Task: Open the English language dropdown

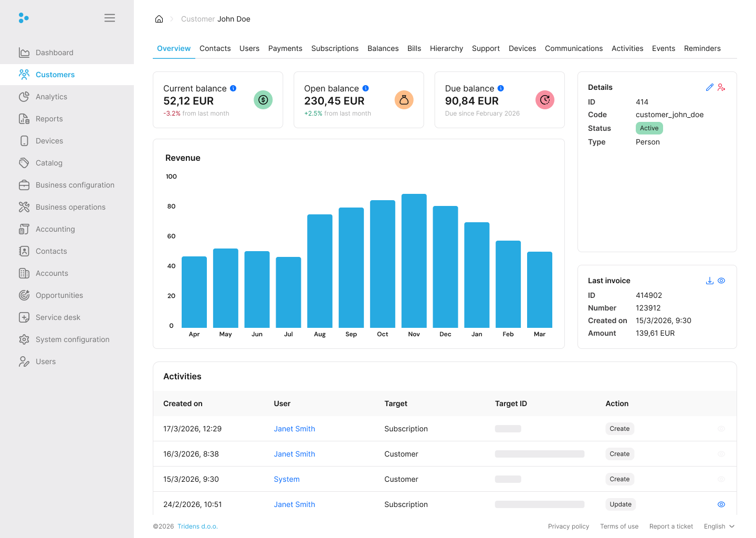Action: tap(719, 526)
